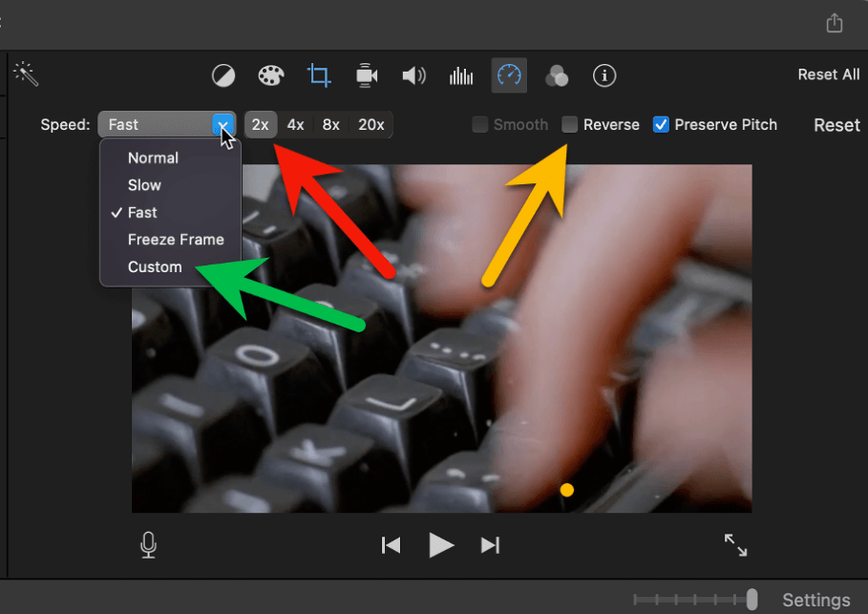
Task: Select the Crop tool
Action: coord(319,75)
